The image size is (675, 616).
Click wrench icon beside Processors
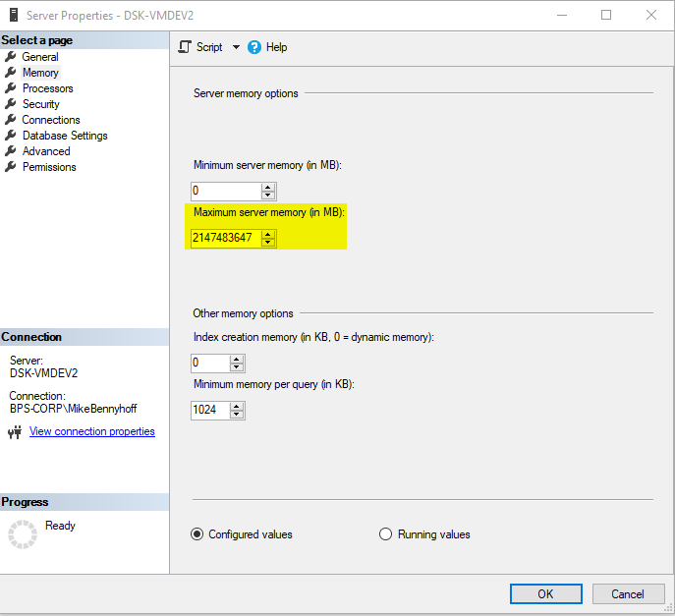coord(11,87)
